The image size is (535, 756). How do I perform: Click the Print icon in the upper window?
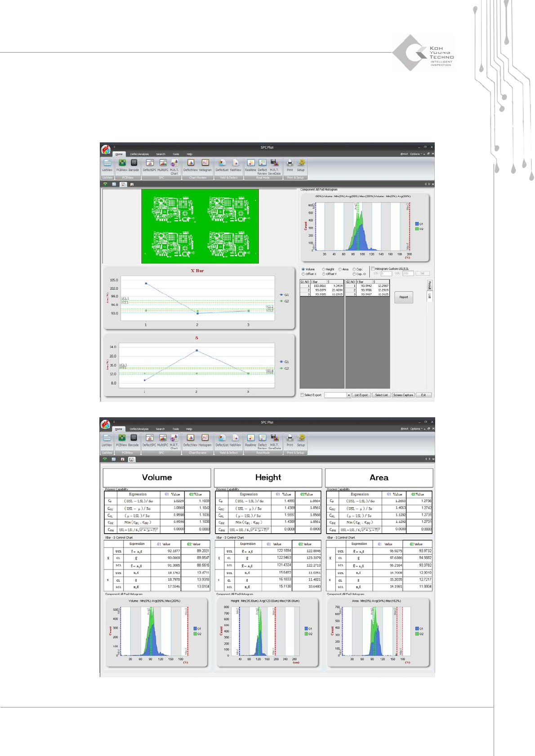290,165
